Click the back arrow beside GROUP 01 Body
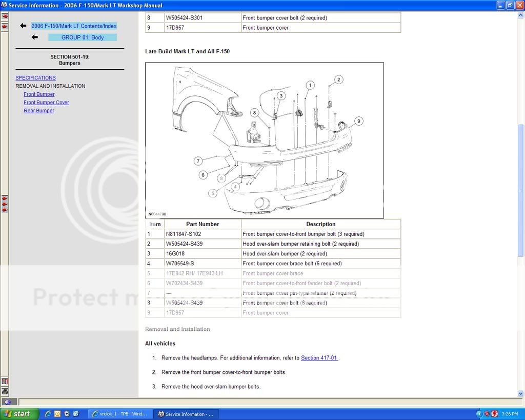This screenshot has width=525, height=420. click(x=35, y=36)
